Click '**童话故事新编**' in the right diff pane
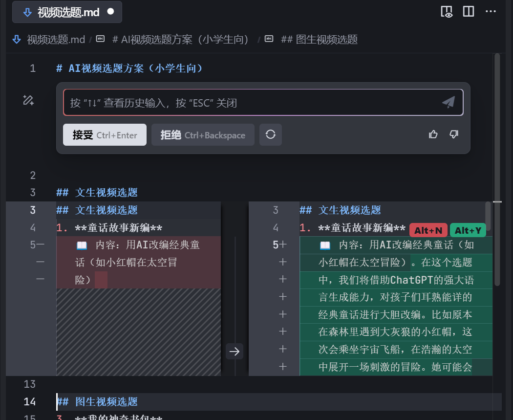The height and width of the screenshot is (420, 513). coord(362,228)
